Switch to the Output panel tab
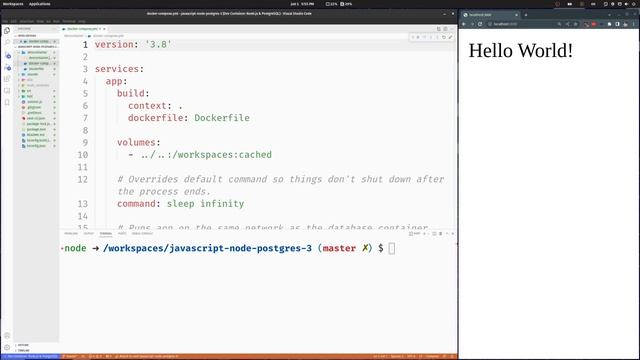 [x=89, y=233]
